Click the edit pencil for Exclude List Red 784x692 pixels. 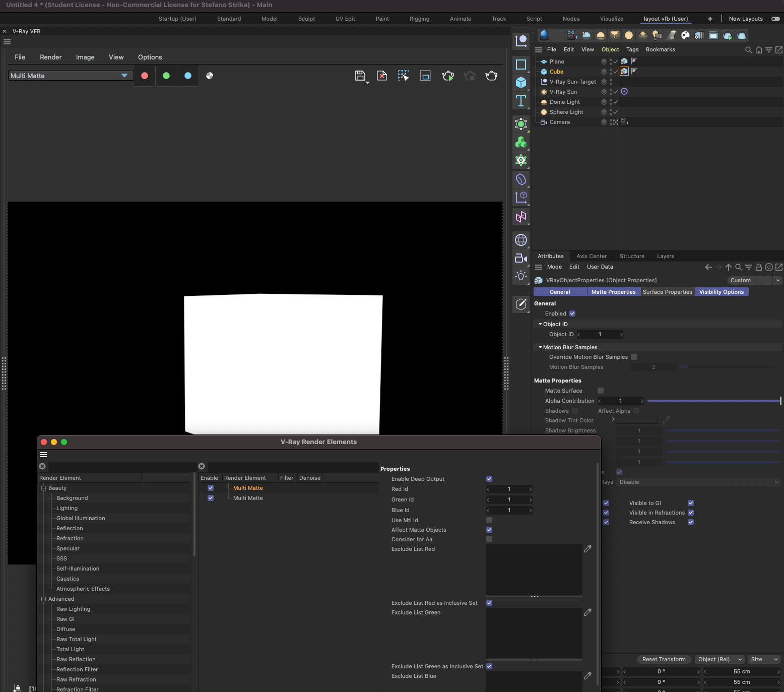tap(587, 549)
